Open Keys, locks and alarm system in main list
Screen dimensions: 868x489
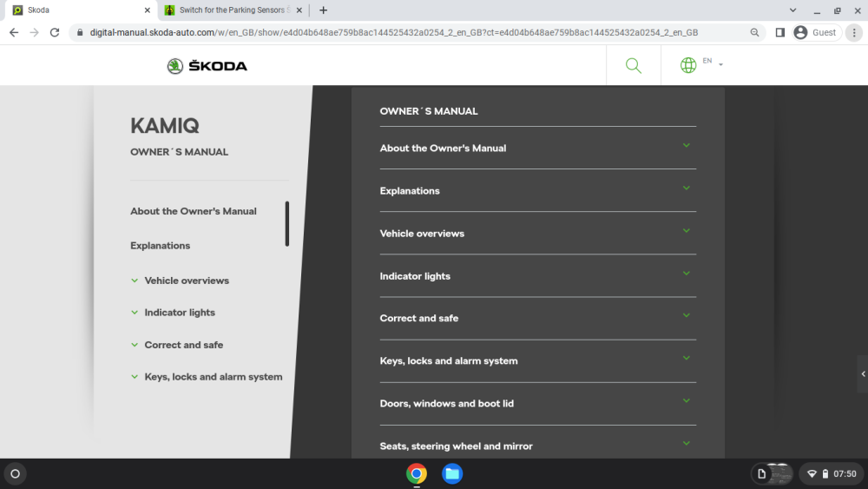(x=449, y=361)
